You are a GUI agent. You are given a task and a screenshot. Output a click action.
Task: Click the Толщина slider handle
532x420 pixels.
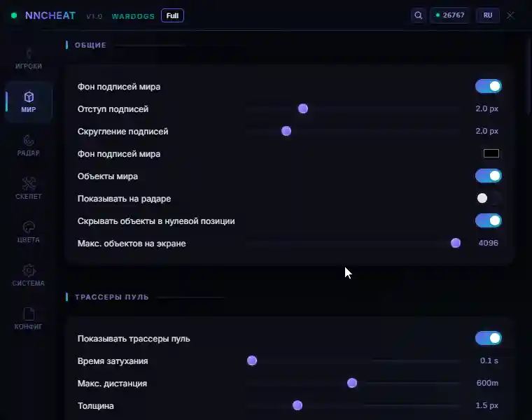click(297, 405)
